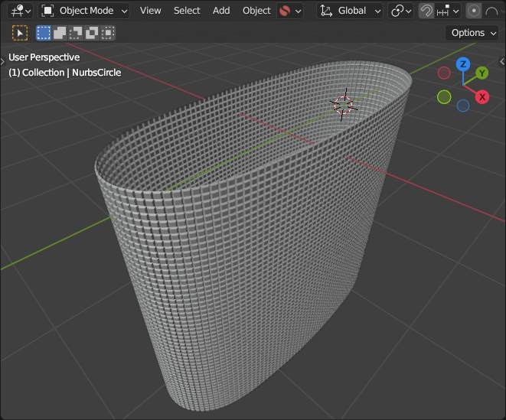Open the Object menu
The image size is (506, 420).
click(256, 11)
